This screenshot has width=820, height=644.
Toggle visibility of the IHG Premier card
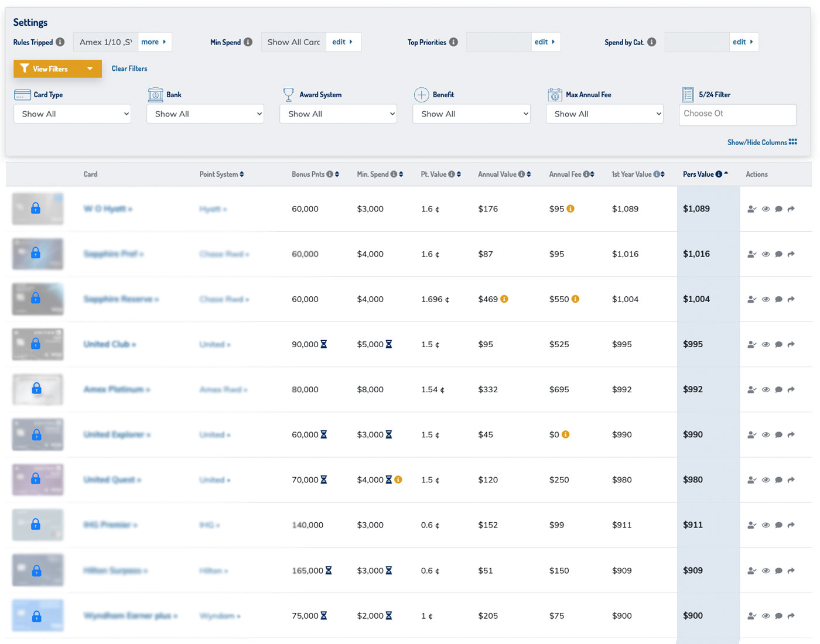[x=766, y=525]
